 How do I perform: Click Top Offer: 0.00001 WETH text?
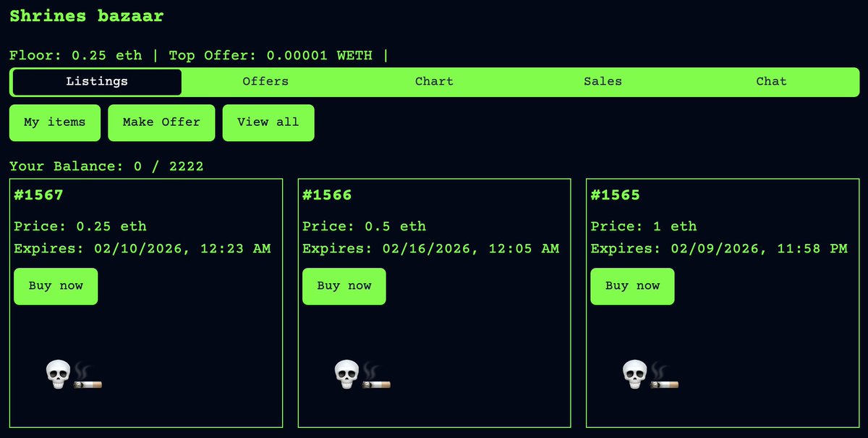[271, 55]
